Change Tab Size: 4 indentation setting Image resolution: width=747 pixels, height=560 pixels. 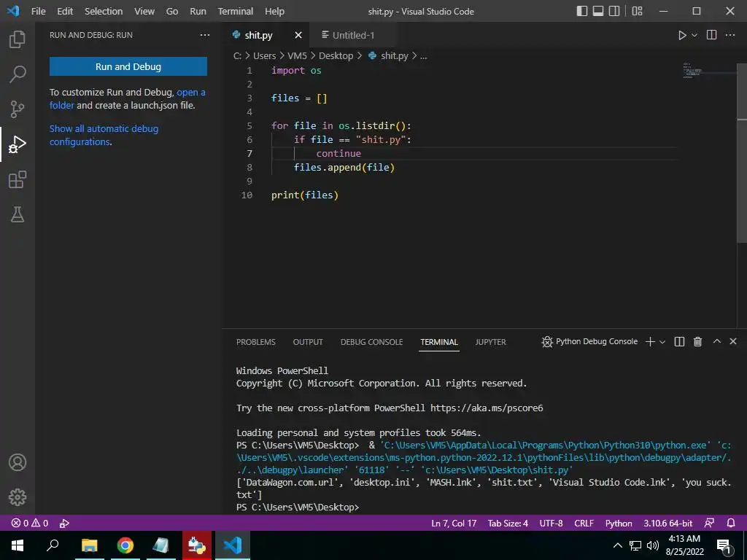coord(508,523)
